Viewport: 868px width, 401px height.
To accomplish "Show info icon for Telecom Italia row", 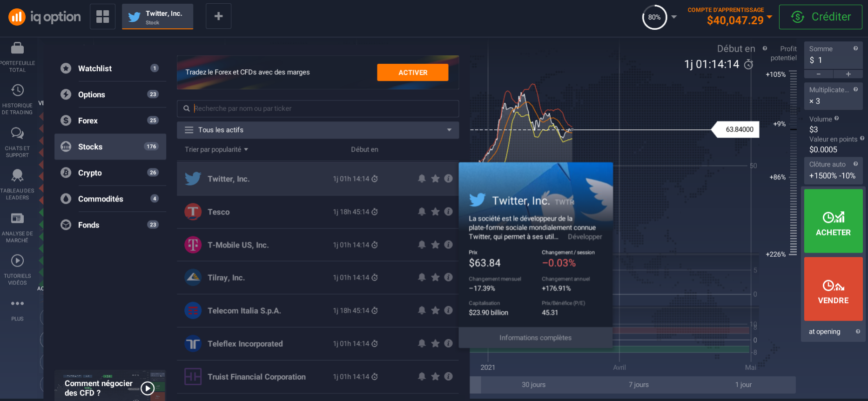I will click(448, 310).
